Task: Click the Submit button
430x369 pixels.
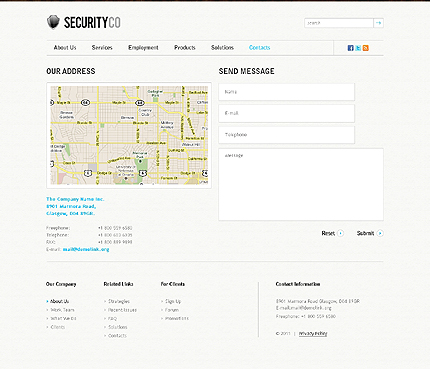Action: pyautogui.click(x=365, y=233)
